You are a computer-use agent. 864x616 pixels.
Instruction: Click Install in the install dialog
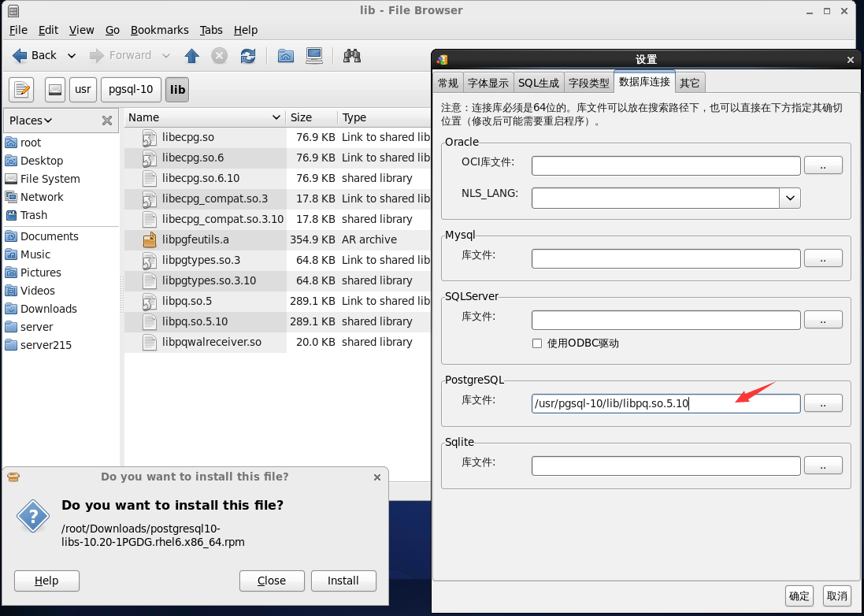coord(343,581)
